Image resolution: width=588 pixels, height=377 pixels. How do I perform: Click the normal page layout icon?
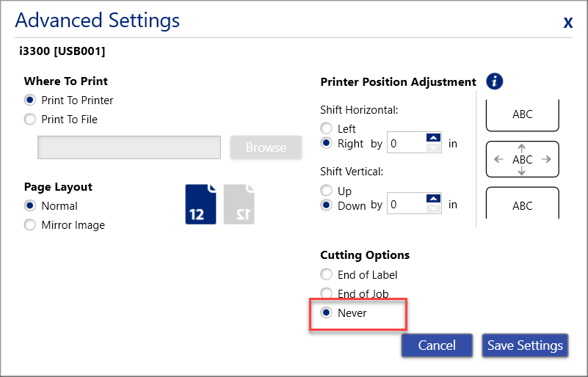200,204
